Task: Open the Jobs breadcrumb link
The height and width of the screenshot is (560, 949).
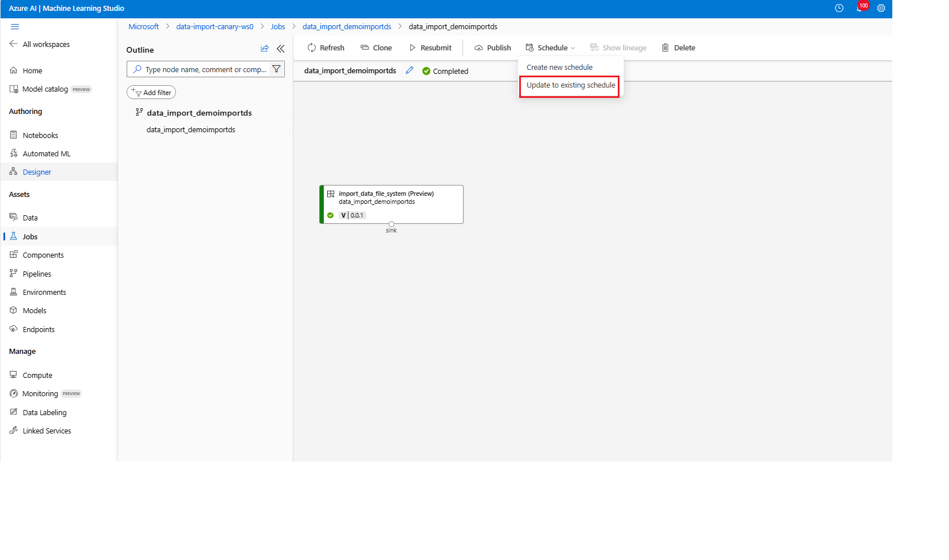Action: coord(277,26)
